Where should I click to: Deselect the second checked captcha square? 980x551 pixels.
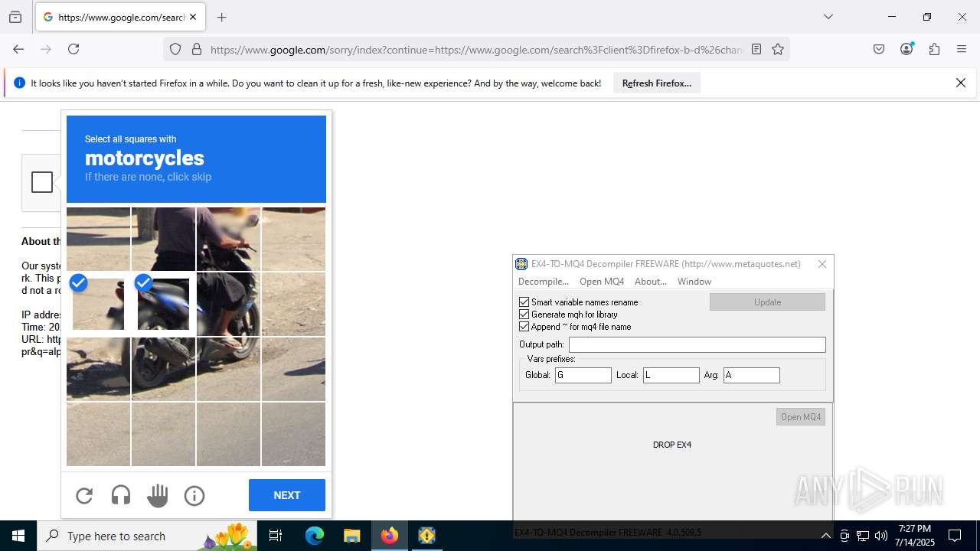tap(163, 305)
